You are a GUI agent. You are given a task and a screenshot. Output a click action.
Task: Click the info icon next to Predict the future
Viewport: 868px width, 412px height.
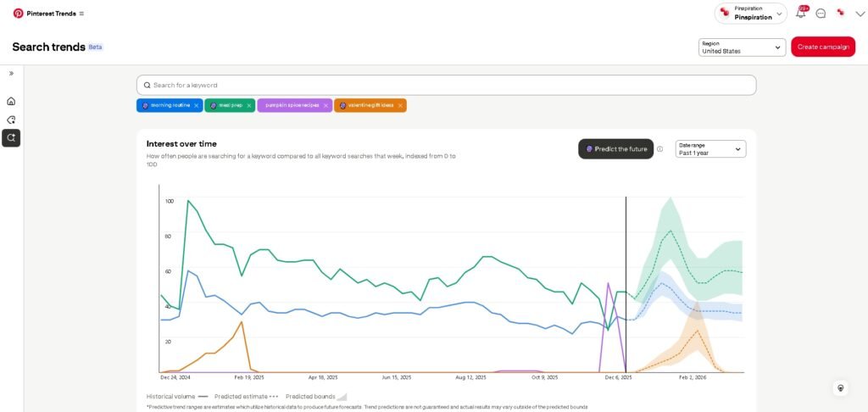pyautogui.click(x=659, y=149)
